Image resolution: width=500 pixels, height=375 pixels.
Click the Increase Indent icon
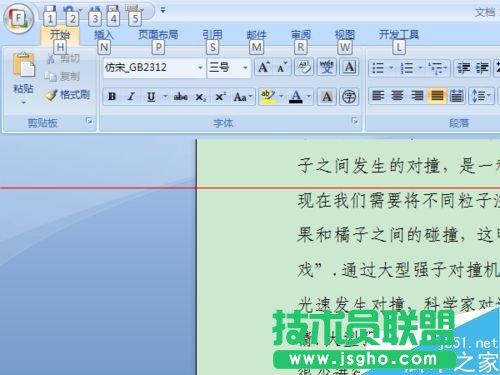[x=482, y=68]
